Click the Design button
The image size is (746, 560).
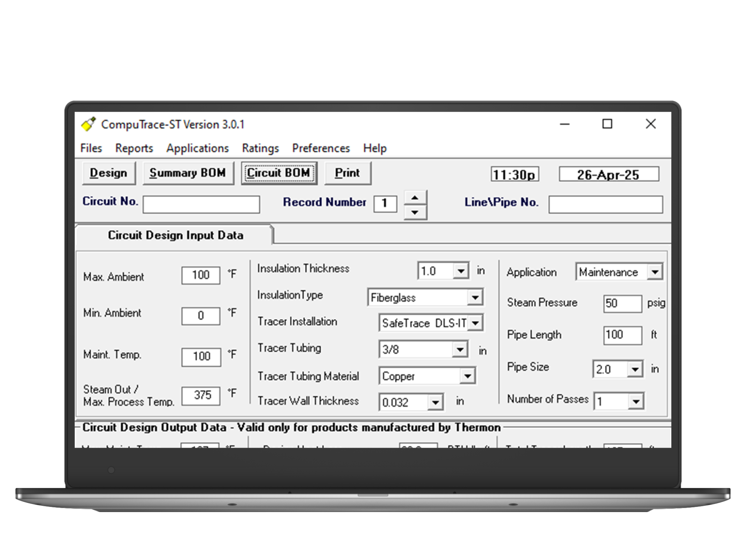pos(109,173)
